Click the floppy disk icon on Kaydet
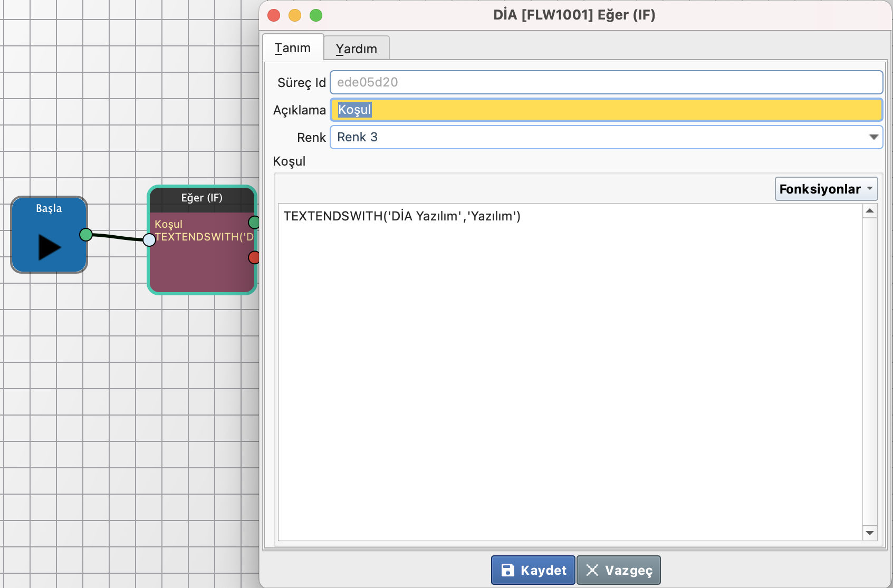This screenshot has height=588, width=893. pos(507,570)
